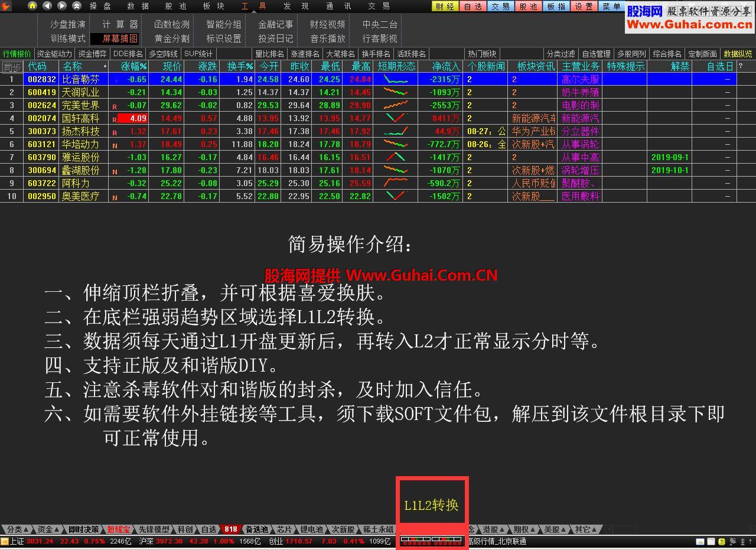The height and width of the screenshot is (550, 756).
Task: Open 财经视频
Action: pos(328,24)
